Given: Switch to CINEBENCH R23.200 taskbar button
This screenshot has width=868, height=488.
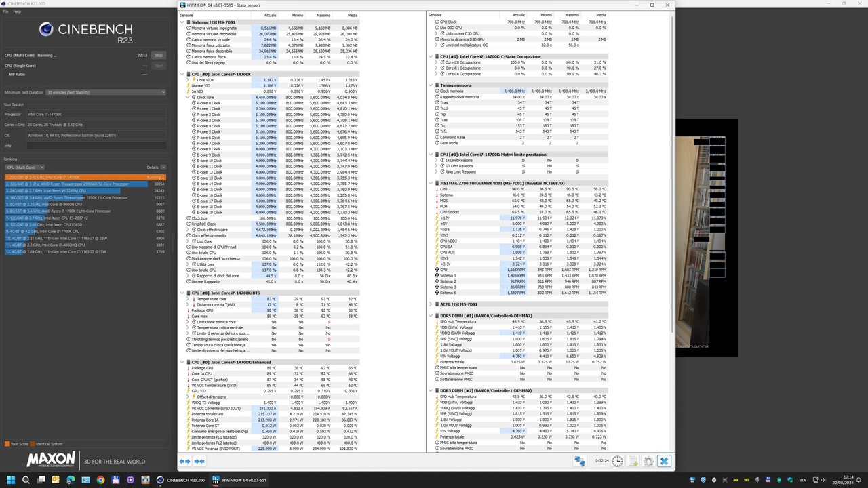Looking at the screenshot, I should (x=181, y=480).
